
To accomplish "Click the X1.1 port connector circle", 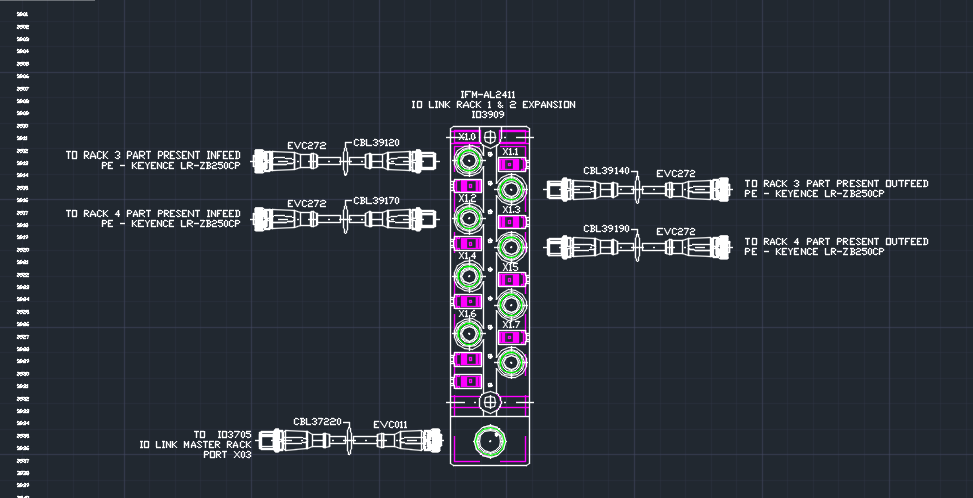I will 510,187.
